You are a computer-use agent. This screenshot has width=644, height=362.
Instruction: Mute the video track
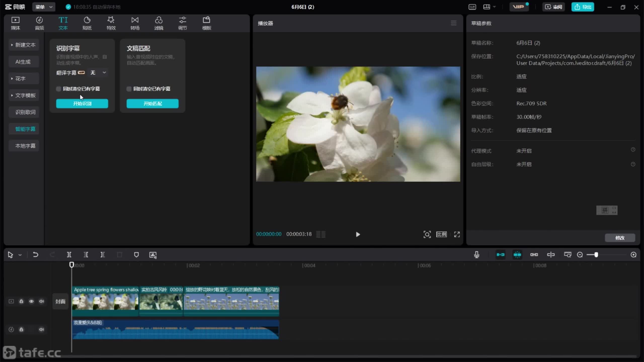tap(42, 301)
